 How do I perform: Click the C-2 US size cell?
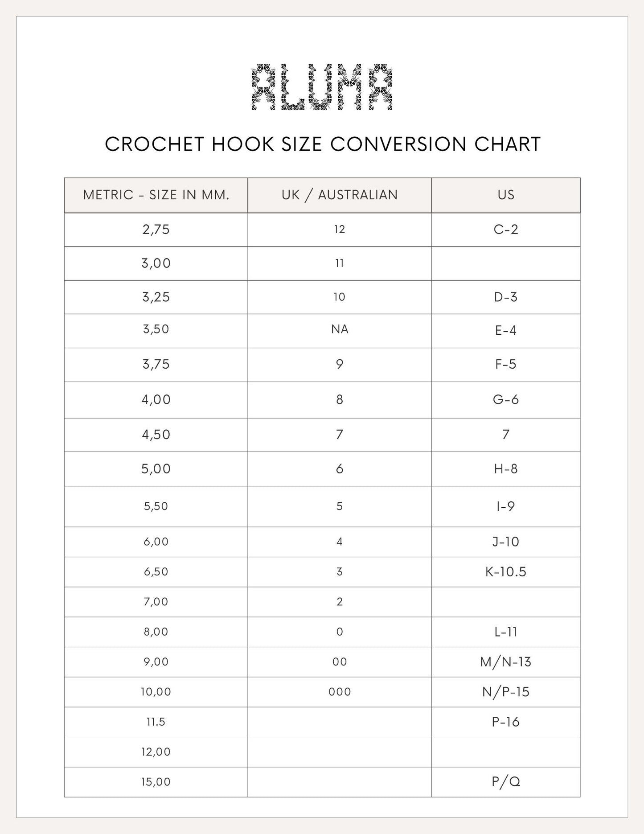506,230
